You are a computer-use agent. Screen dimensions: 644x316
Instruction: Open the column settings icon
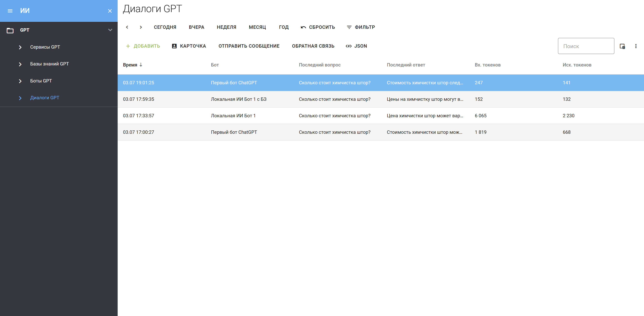[x=622, y=46]
